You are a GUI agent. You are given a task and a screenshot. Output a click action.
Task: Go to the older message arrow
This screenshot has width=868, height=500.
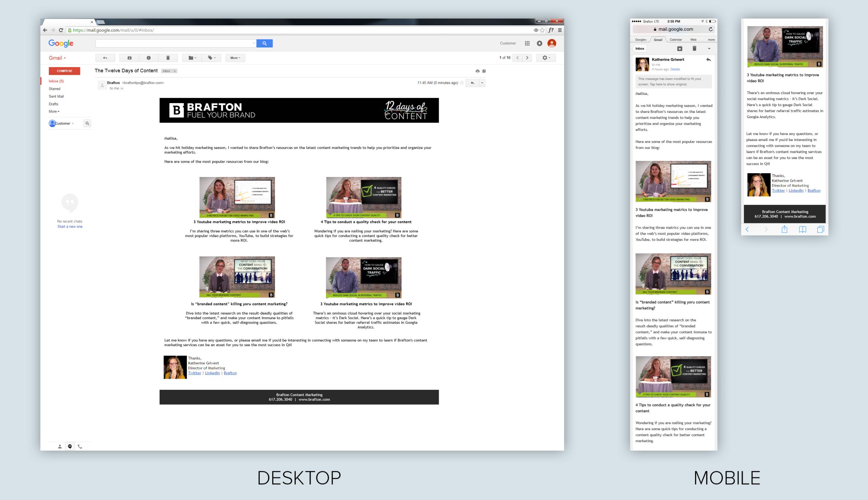527,58
